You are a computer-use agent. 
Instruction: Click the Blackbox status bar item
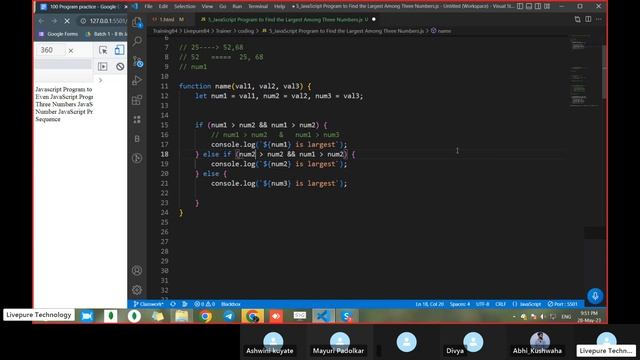point(231,304)
